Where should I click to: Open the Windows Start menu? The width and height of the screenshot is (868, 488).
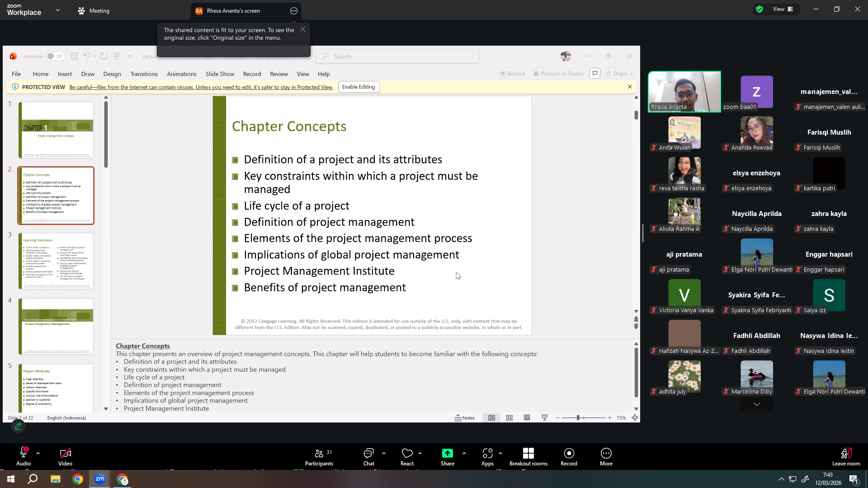[x=11, y=479]
